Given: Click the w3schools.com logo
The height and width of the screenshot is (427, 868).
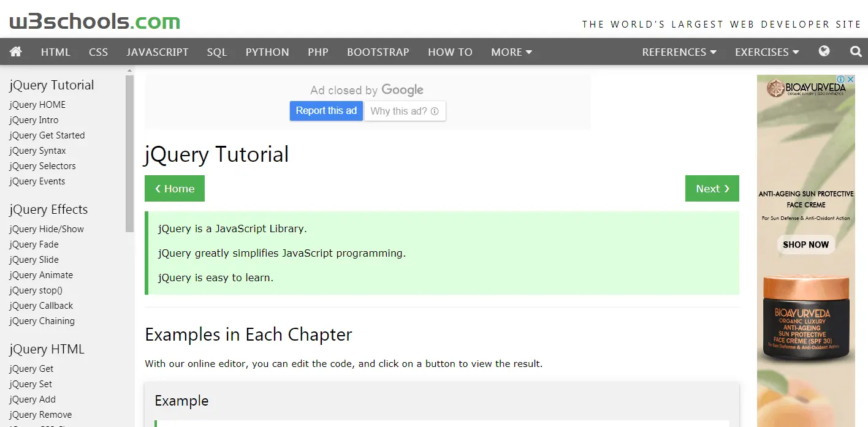Looking at the screenshot, I should 95,22.
